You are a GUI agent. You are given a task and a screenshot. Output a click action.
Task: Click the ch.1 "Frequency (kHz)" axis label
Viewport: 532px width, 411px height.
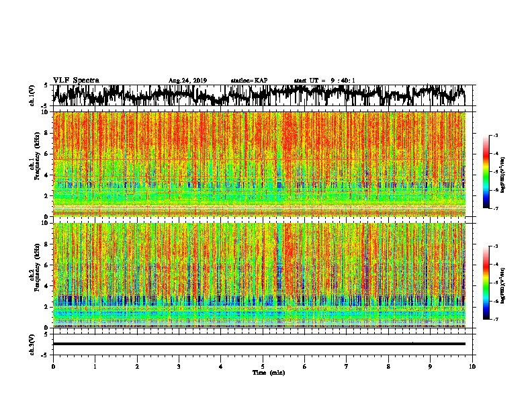point(37,156)
